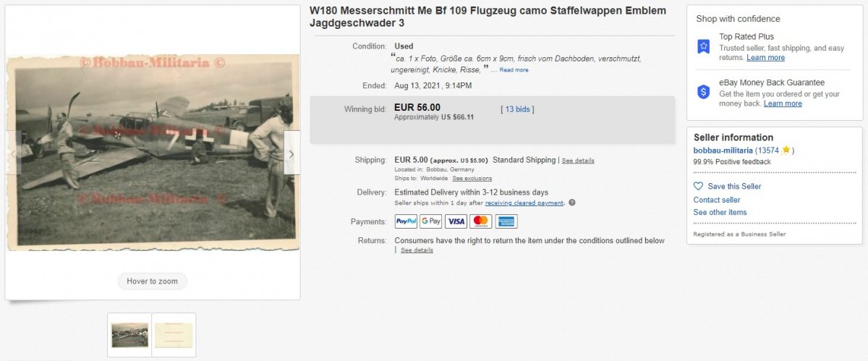Click the American Express card icon
Viewport: 868px width, 361px height.
pos(506,221)
